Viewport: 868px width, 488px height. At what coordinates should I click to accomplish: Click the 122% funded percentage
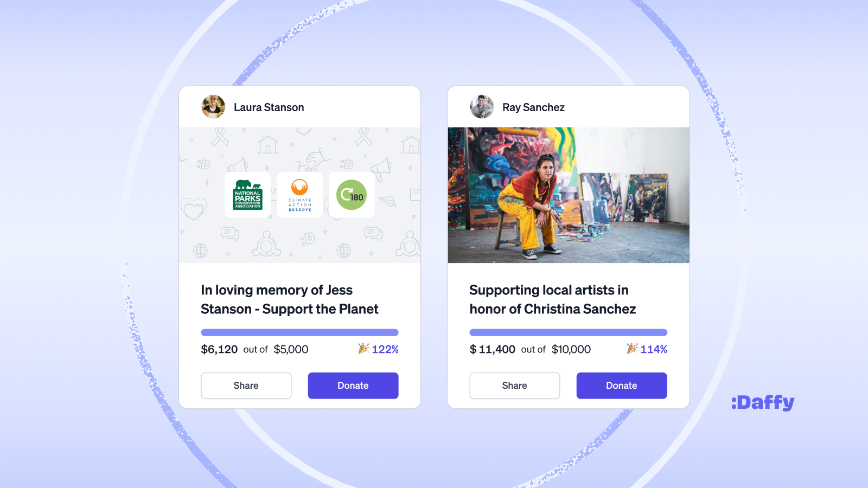point(385,349)
